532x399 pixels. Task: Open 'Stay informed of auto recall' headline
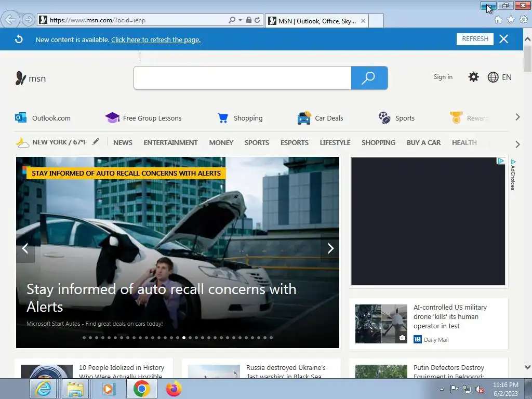point(162,298)
